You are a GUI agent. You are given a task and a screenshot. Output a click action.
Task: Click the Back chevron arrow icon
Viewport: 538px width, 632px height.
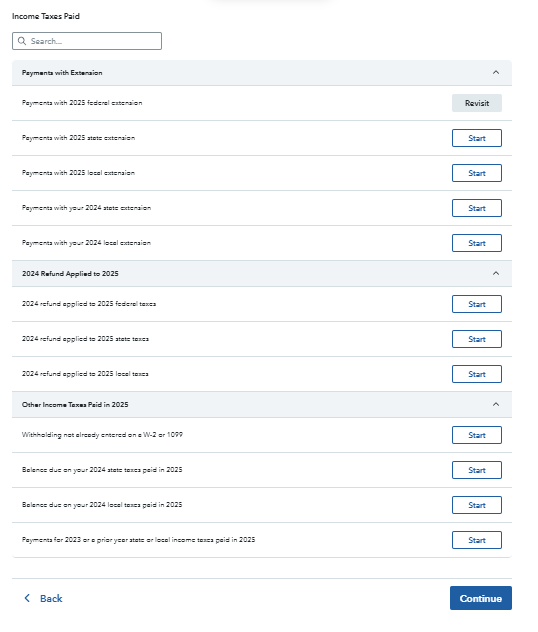[27, 598]
